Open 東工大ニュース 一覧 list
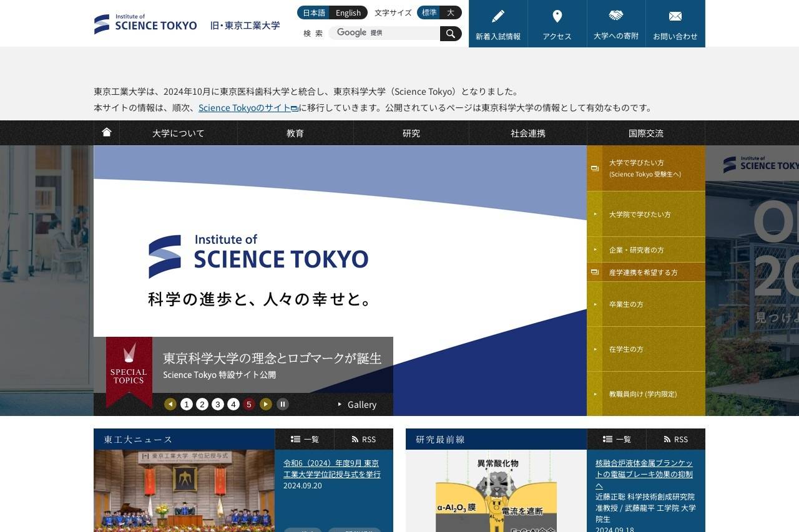799x532 pixels. (305, 439)
